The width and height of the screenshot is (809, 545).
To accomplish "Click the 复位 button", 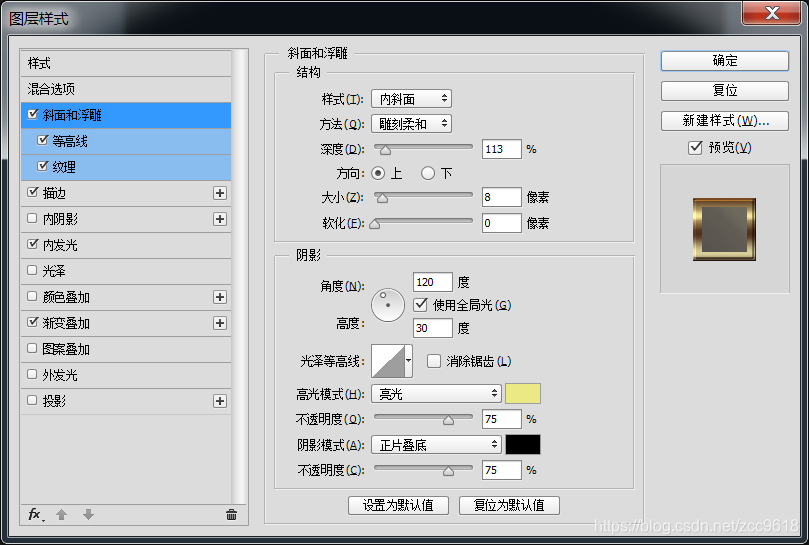I will pyautogui.click(x=724, y=91).
